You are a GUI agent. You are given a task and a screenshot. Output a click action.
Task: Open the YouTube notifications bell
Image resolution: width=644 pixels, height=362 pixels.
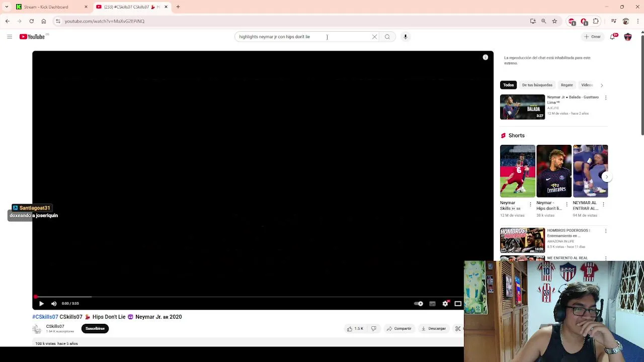coord(613,37)
